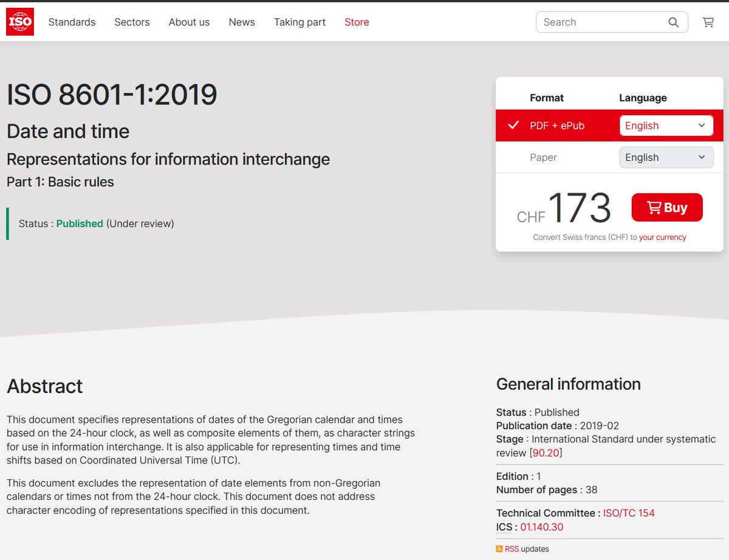Follow the 'your currency' conversion link

(663, 237)
